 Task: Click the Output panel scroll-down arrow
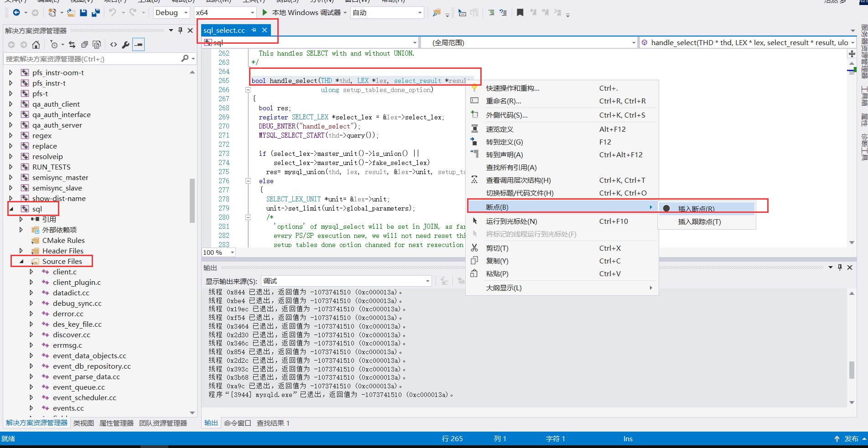coord(852,402)
